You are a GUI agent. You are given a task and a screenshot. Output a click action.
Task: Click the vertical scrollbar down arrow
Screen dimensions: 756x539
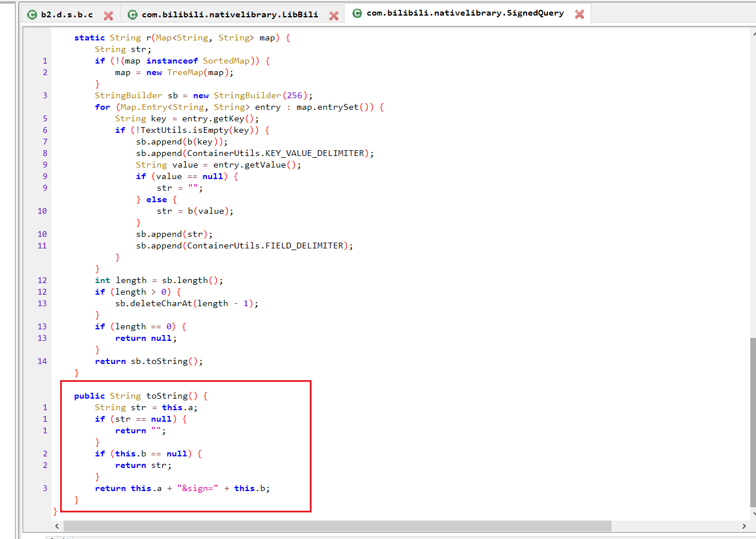(x=753, y=512)
